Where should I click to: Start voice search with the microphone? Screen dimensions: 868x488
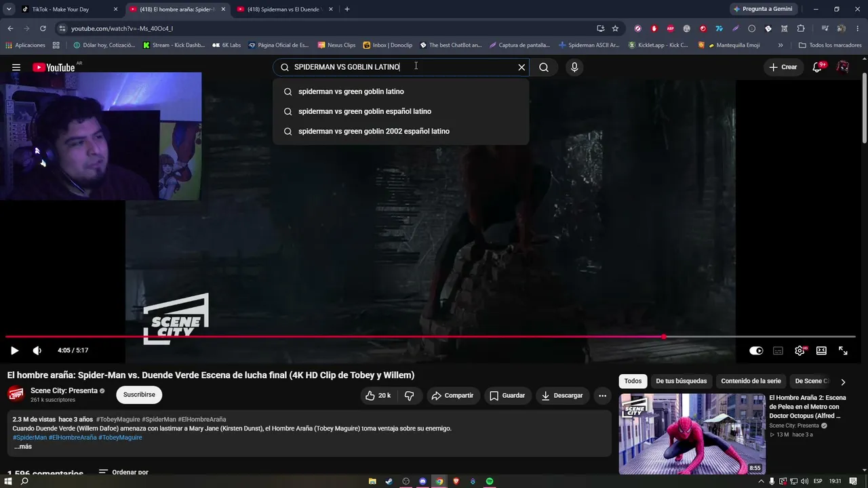pos(574,67)
